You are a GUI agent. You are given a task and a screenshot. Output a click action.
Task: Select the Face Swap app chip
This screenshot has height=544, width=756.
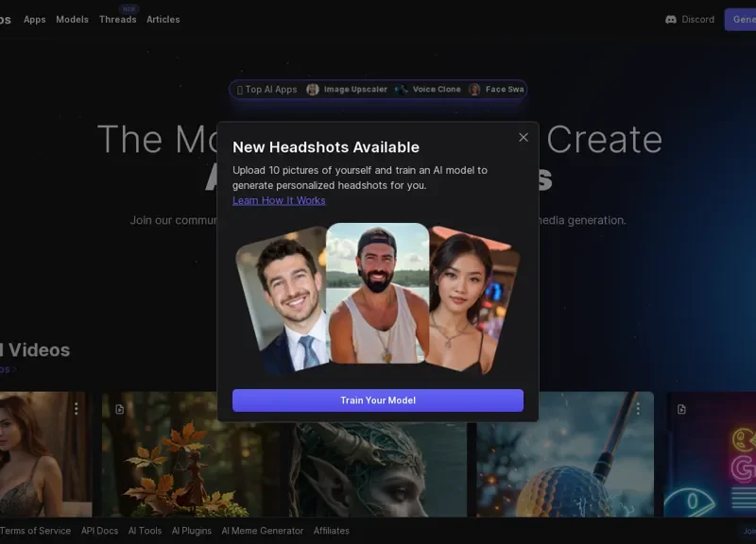[497, 89]
